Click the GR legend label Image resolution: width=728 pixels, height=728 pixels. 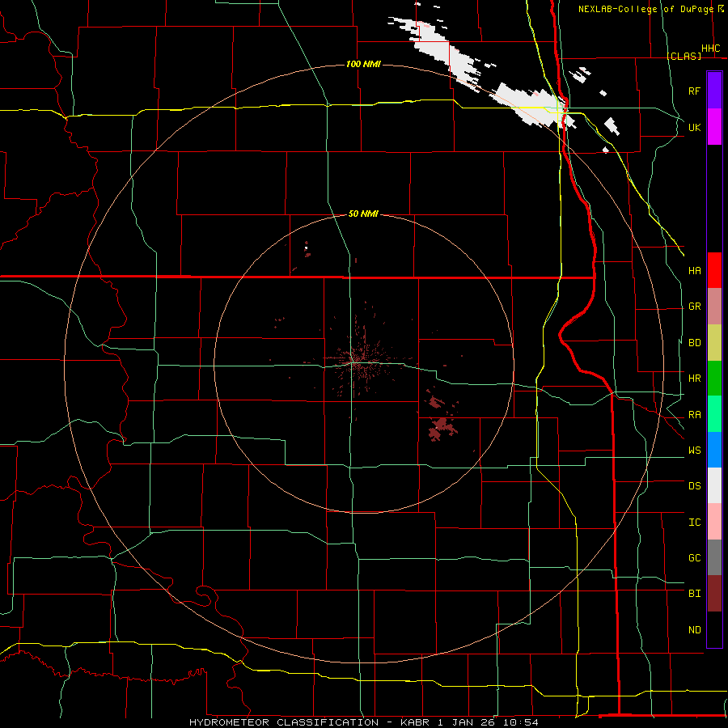pyautogui.click(x=694, y=307)
